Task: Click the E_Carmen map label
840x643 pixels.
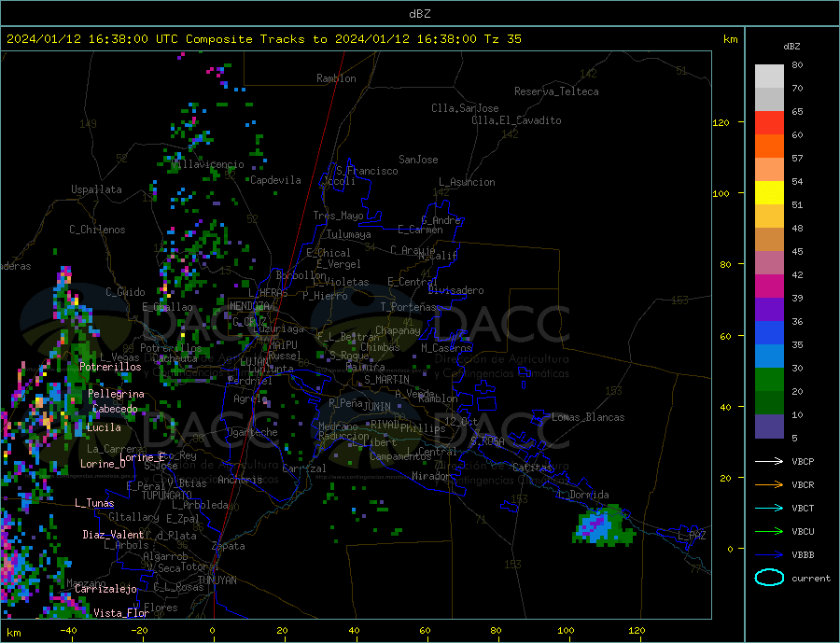Action: pos(421,230)
